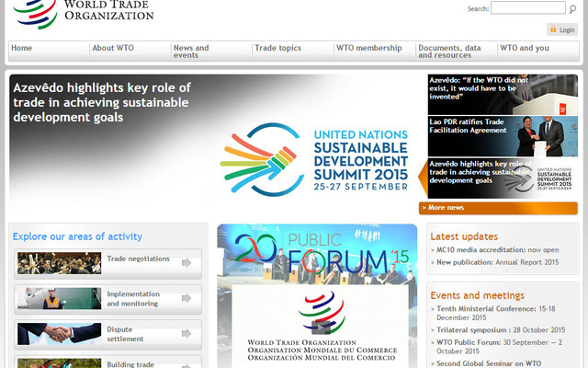This screenshot has height=368, width=588.
Task: Select the Lao PDR ratifies Trade Facilitation thumbnail
Action: coord(503,136)
